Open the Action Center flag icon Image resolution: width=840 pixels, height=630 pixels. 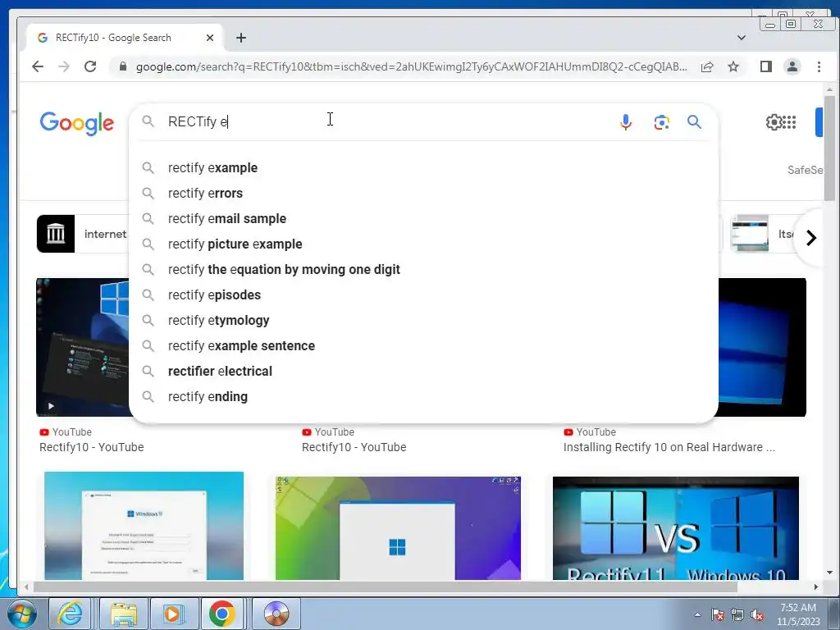[x=718, y=615]
